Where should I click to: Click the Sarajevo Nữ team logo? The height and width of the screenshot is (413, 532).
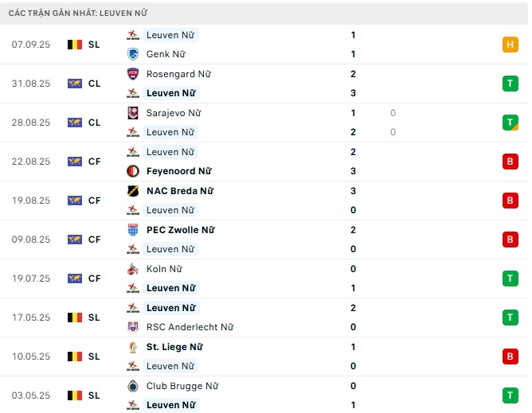coord(133,113)
